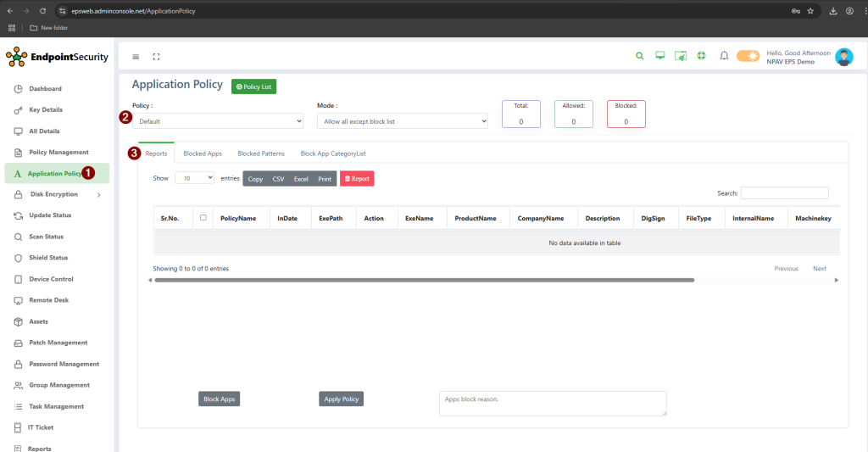Viewport: 868px width, 452px height.
Task: Open Device Control in the sidebar
Action: click(x=51, y=279)
